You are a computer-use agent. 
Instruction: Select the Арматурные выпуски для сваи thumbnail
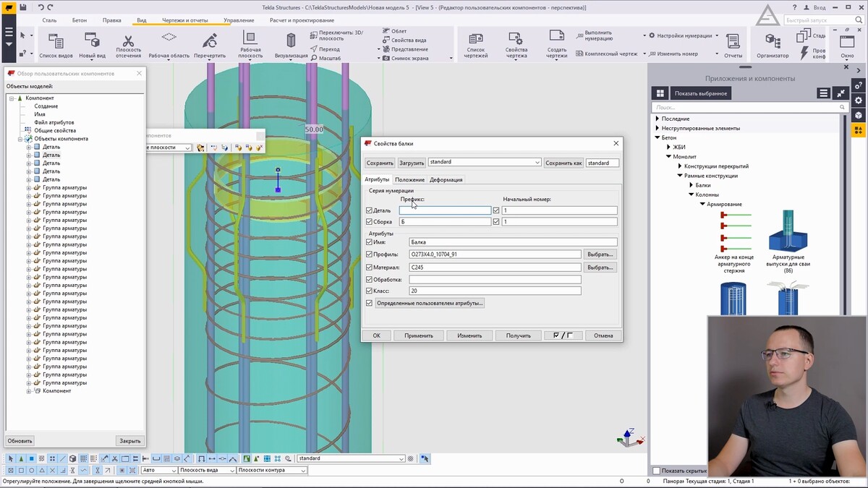(788, 233)
